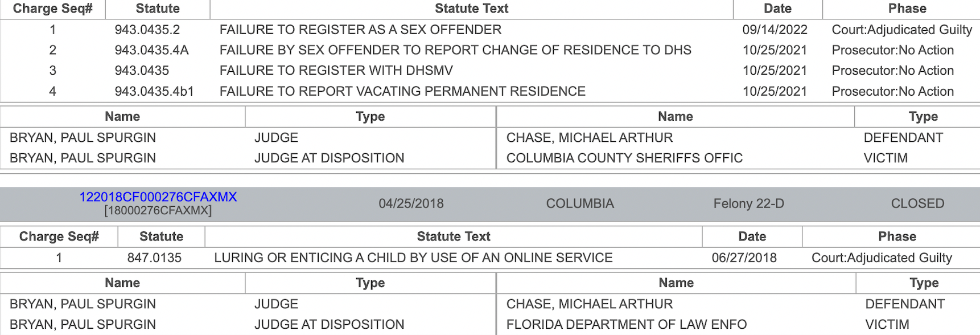Image resolution: width=980 pixels, height=335 pixels.
Task: Click case number [18000276CFAXMX] in brackets
Action: coord(158,211)
